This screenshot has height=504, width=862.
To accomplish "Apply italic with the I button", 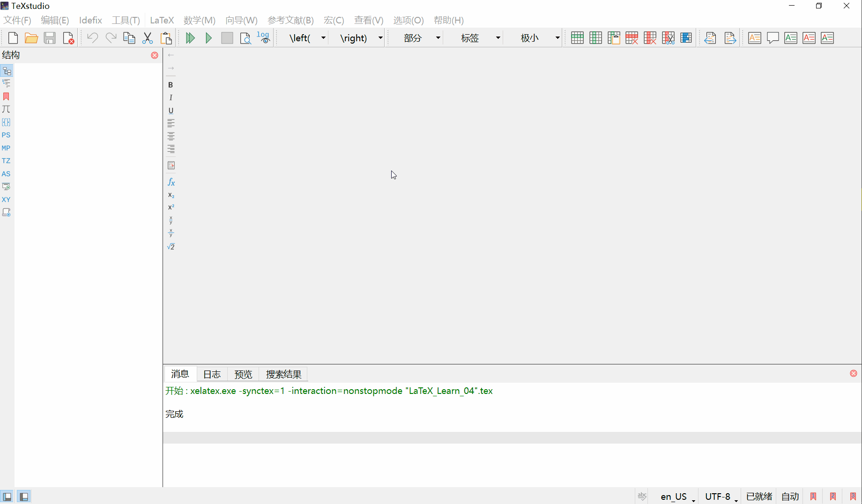I will (x=171, y=97).
